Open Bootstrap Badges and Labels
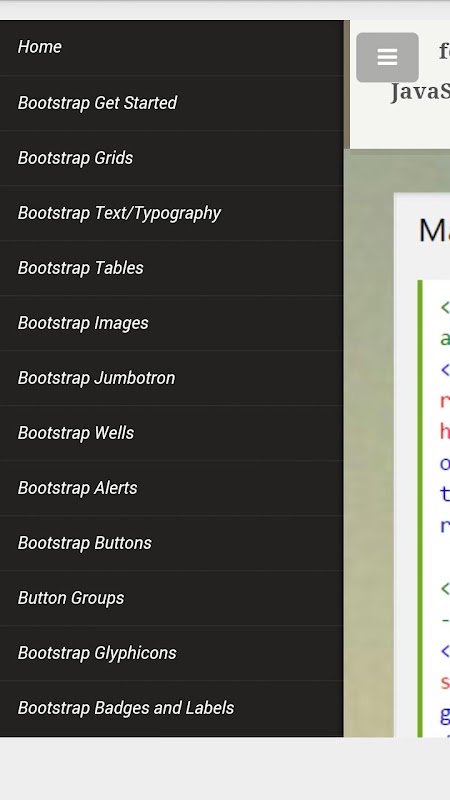 coord(171,709)
